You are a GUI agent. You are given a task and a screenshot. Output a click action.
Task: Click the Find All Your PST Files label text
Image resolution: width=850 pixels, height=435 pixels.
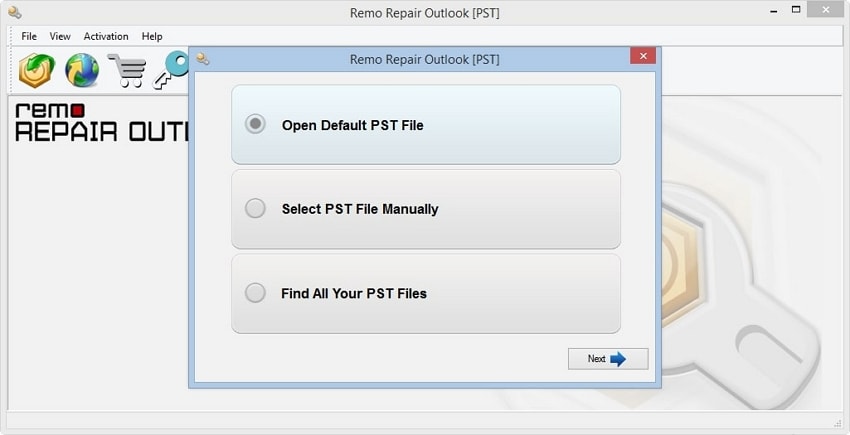pos(354,294)
